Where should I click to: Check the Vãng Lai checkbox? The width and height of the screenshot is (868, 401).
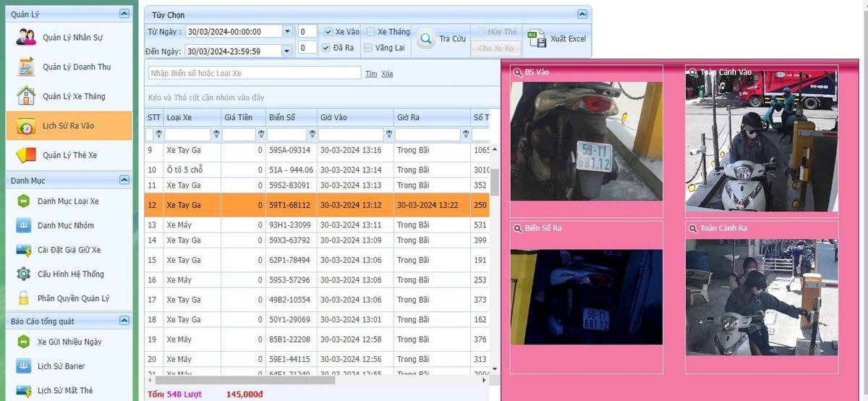pos(369,48)
